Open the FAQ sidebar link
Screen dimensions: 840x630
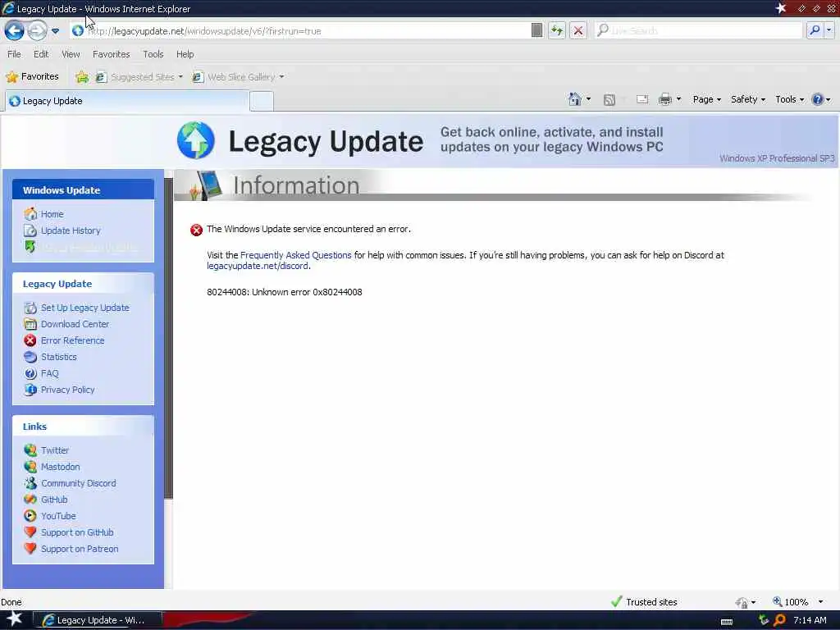coord(50,373)
